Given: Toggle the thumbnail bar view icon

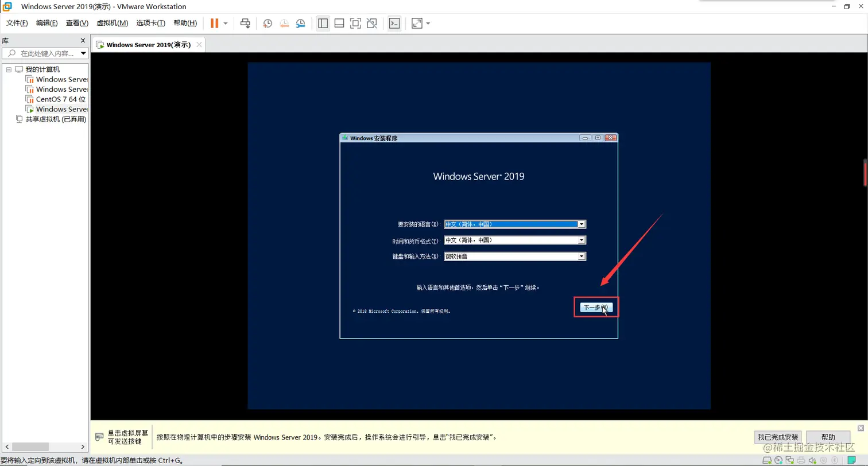Looking at the screenshot, I should pos(339,24).
